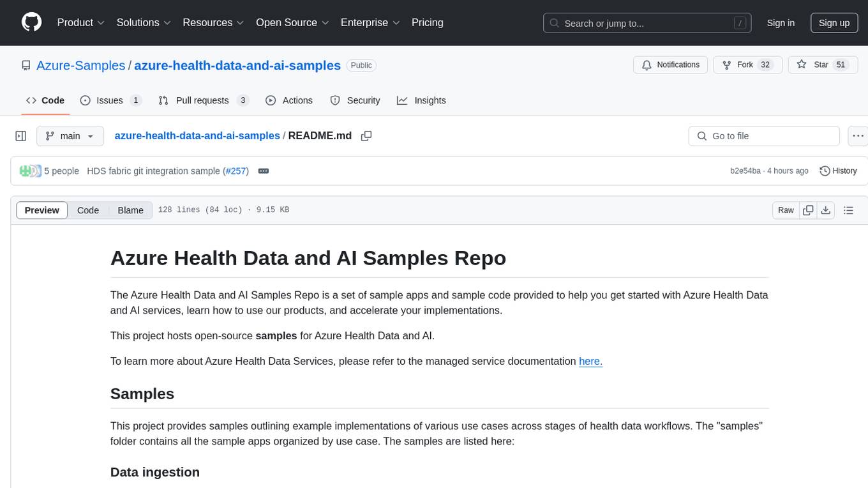The width and height of the screenshot is (868, 488).
Task: Expand the Product menu
Action: [x=81, y=22]
